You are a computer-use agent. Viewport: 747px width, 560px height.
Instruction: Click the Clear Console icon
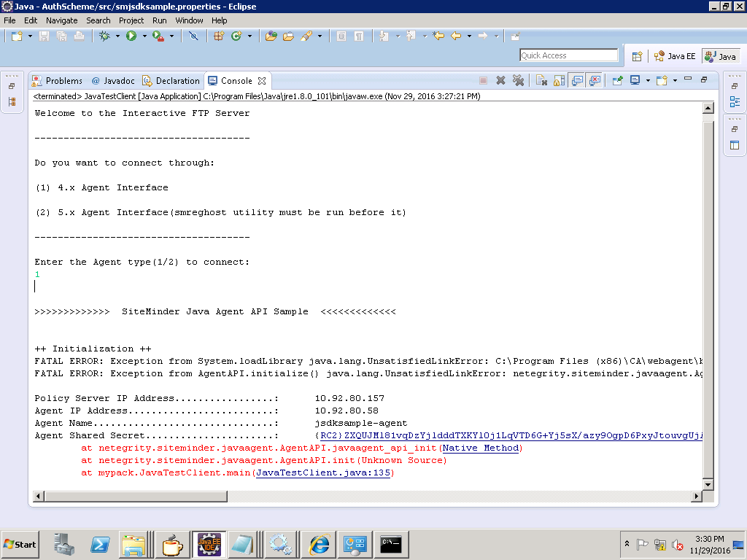pyautogui.click(x=541, y=80)
